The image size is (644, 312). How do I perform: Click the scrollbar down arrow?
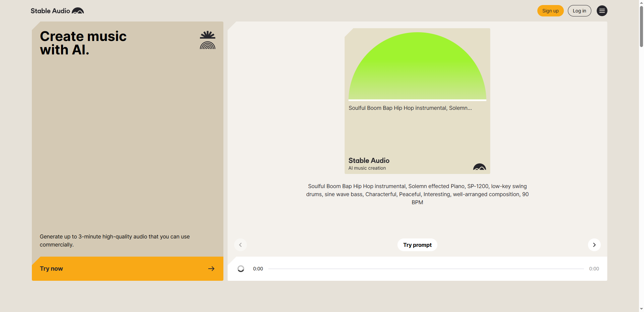pyautogui.click(x=641, y=309)
